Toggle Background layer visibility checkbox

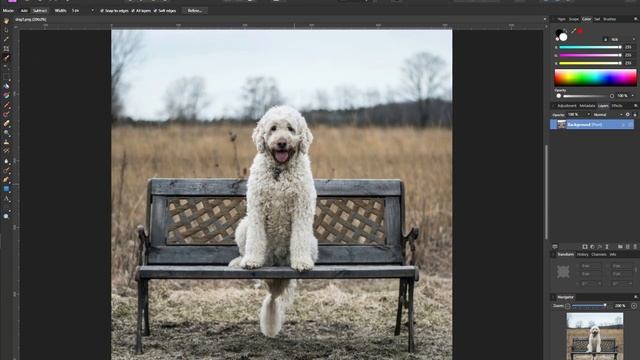[x=630, y=124]
